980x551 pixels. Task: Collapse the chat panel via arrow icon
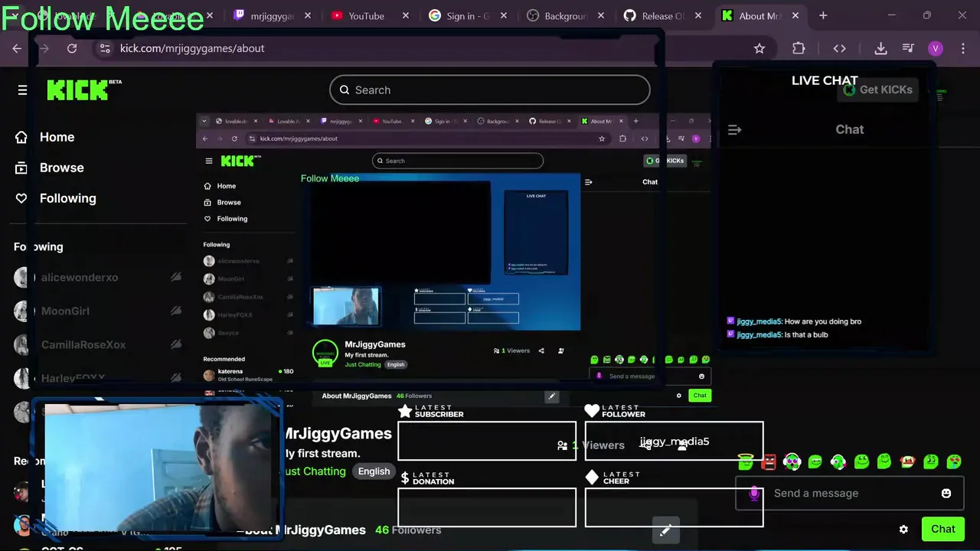pos(734,130)
